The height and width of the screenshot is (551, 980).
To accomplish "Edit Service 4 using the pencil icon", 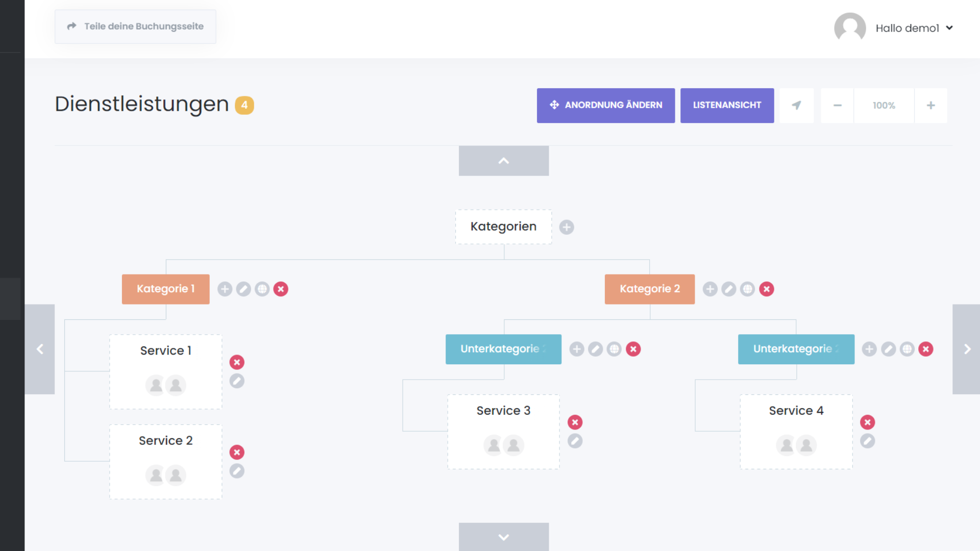I will tap(868, 441).
